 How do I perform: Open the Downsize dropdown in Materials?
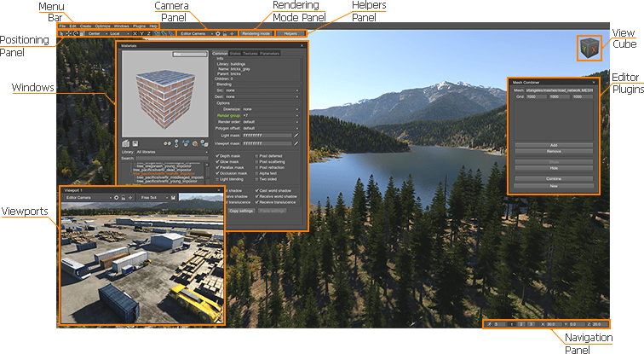click(270, 109)
